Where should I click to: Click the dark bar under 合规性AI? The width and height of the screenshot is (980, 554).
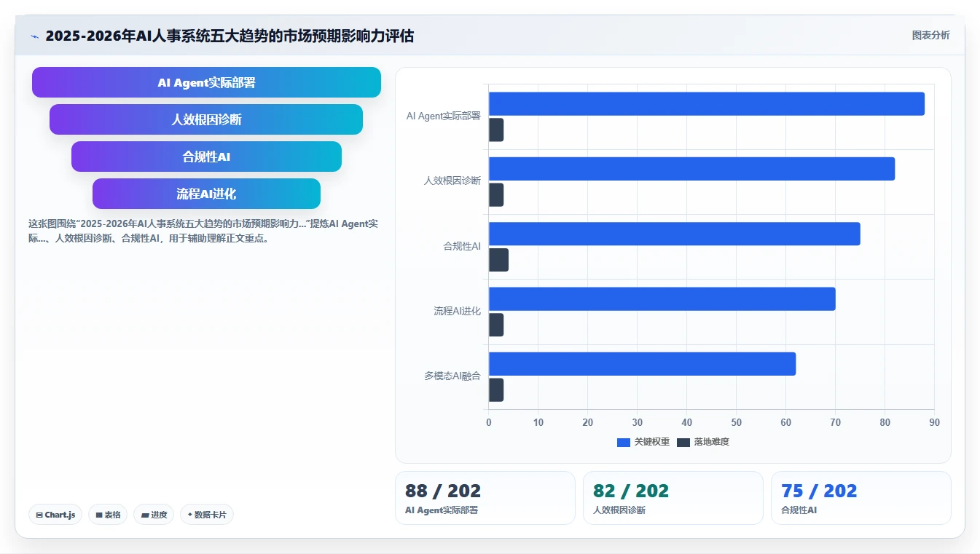(x=498, y=260)
